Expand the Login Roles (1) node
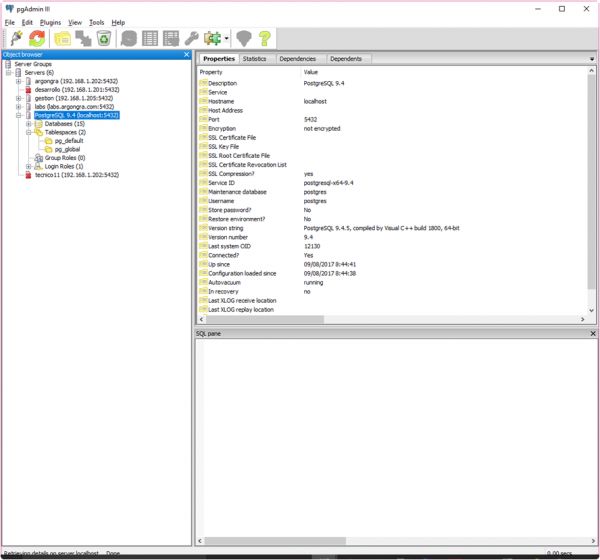The image size is (600, 560). pos(29,166)
